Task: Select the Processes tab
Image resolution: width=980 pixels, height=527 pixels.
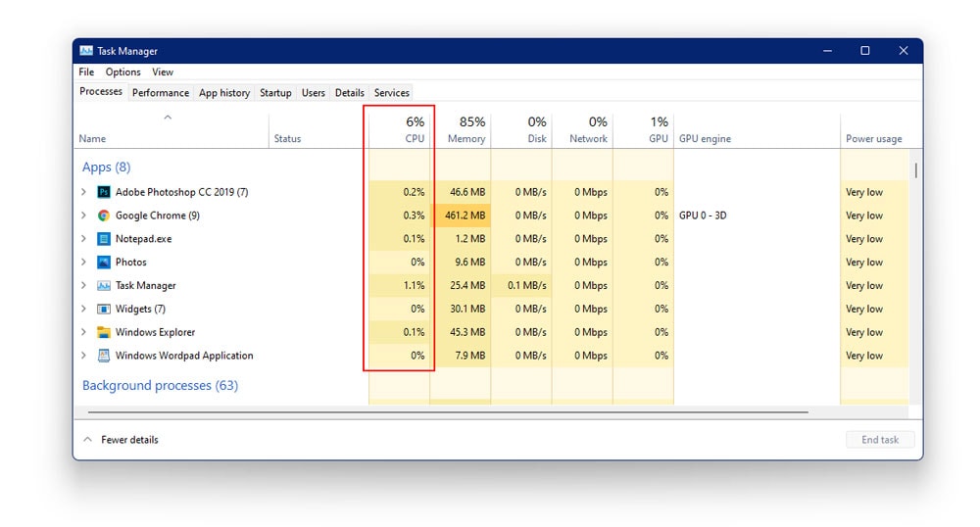Action: pyautogui.click(x=101, y=91)
